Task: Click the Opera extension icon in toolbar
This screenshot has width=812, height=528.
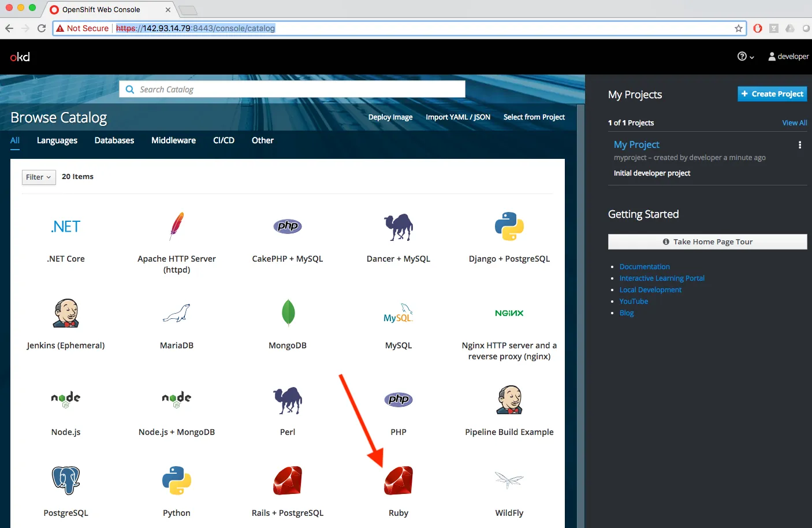Action: pyautogui.click(x=758, y=28)
